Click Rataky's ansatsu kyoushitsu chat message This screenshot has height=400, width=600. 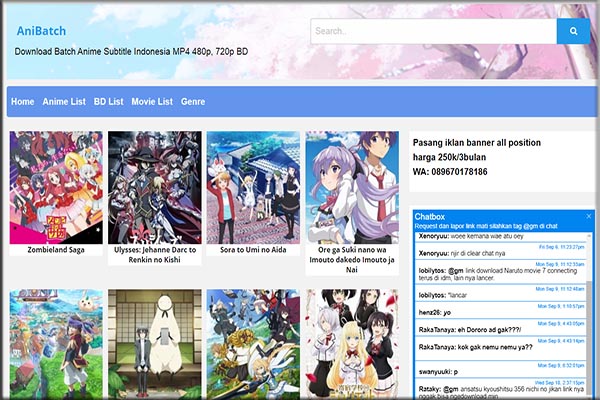(x=501, y=390)
